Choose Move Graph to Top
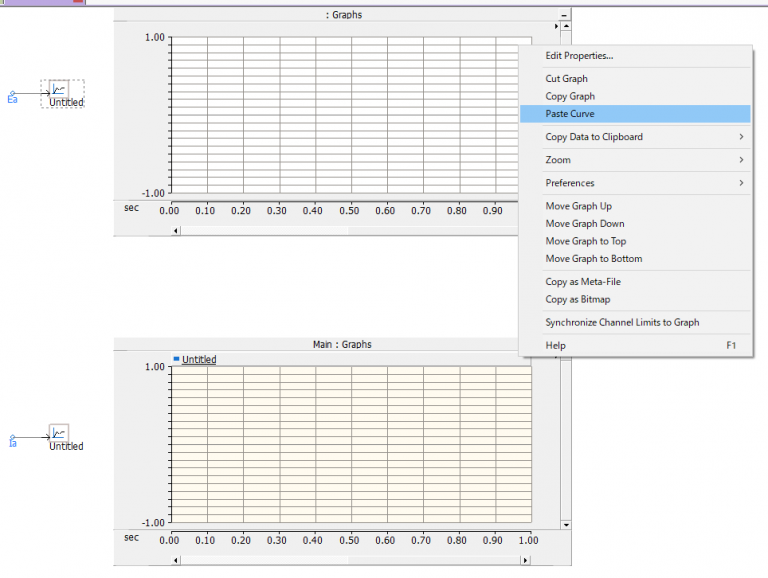The height and width of the screenshot is (578, 768). pos(585,241)
